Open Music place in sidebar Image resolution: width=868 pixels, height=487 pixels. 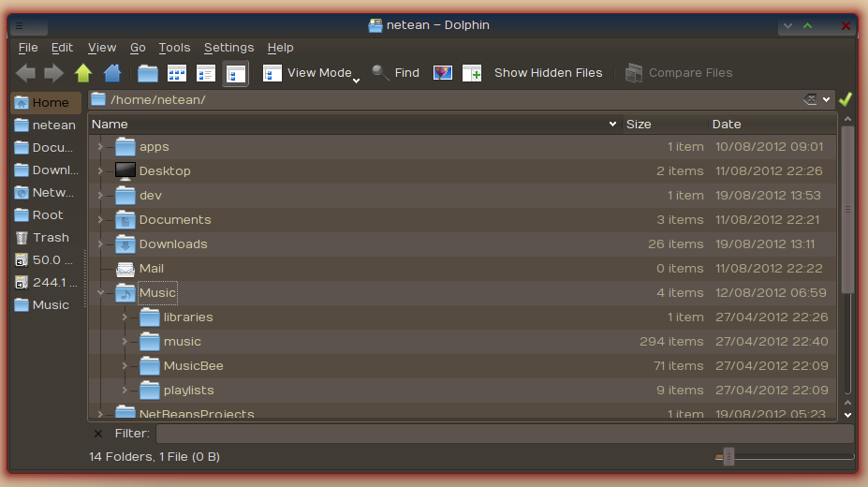click(x=46, y=305)
